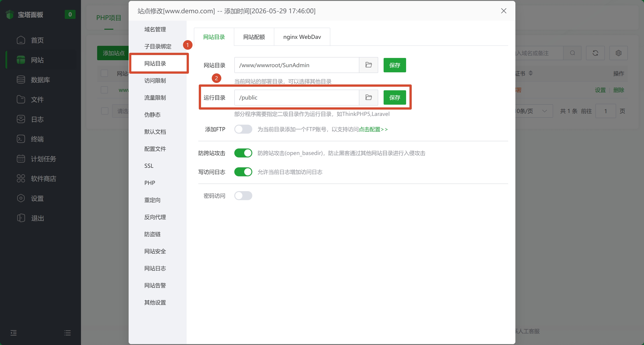Screen dimensions: 644x345
Task: Click the search icon in the site list
Action: point(572,53)
